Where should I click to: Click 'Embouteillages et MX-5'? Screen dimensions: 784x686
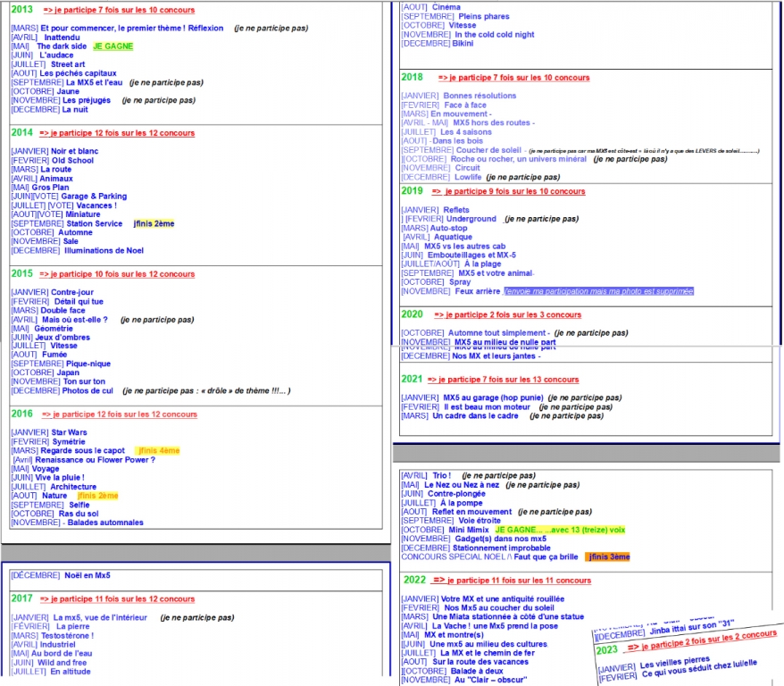(x=471, y=255)
